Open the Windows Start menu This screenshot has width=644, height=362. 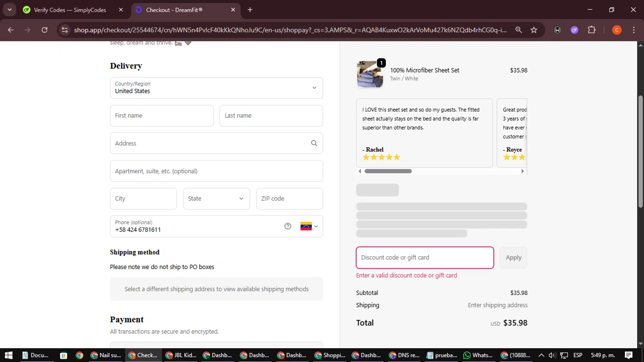(x=9, y=355)
